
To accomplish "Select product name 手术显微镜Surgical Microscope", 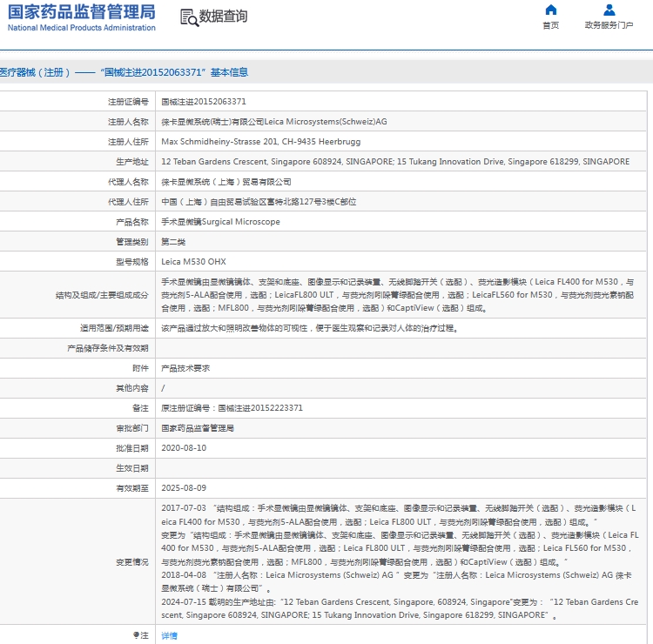I will pos(220,222).
